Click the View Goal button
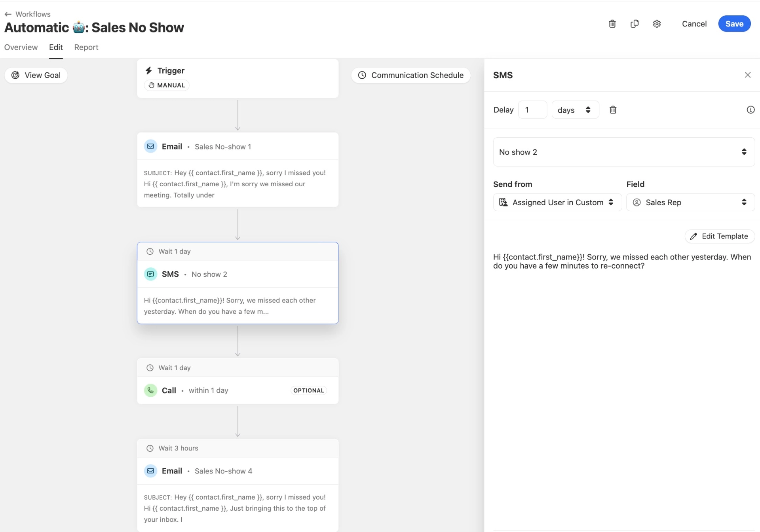This screenshot has height=532, width=760. point(36,75)
